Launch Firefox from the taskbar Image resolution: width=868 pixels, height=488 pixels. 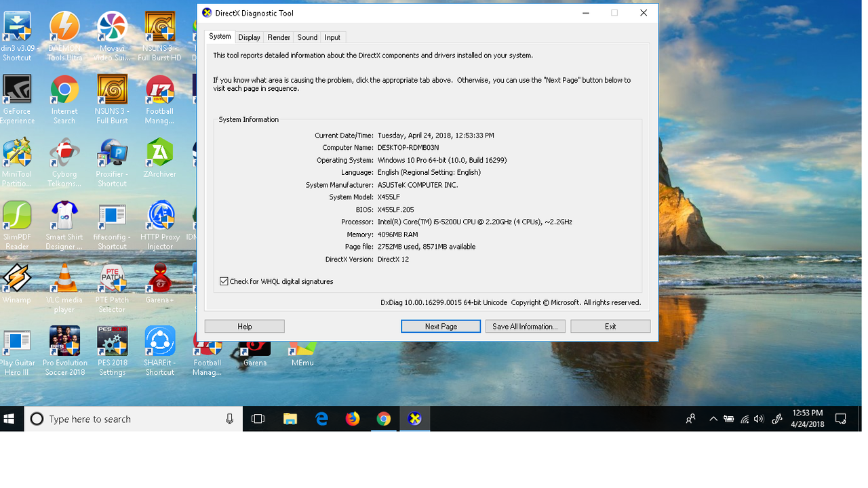click(x=353, y=419)
